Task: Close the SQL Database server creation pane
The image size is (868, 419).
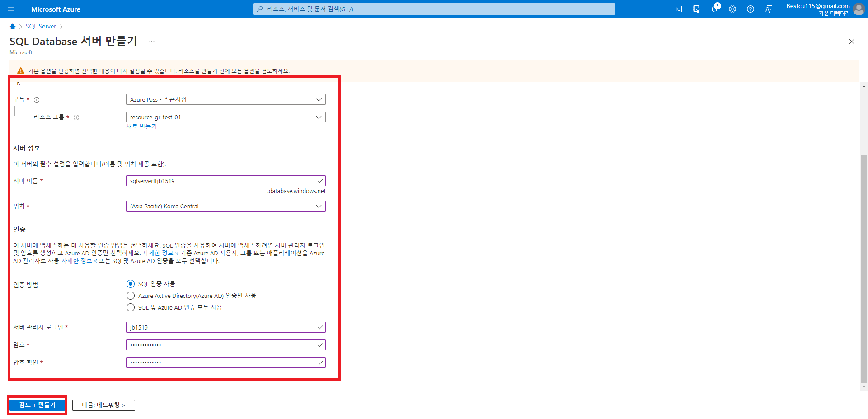Action: tap(852, 42)
